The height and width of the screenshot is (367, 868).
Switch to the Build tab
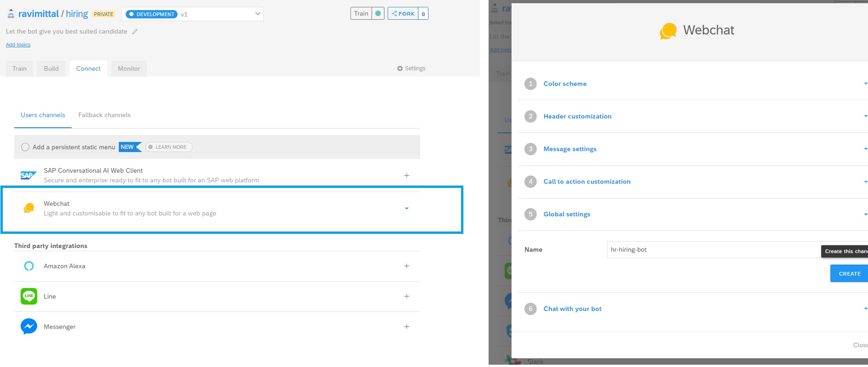tap(51, 68)
